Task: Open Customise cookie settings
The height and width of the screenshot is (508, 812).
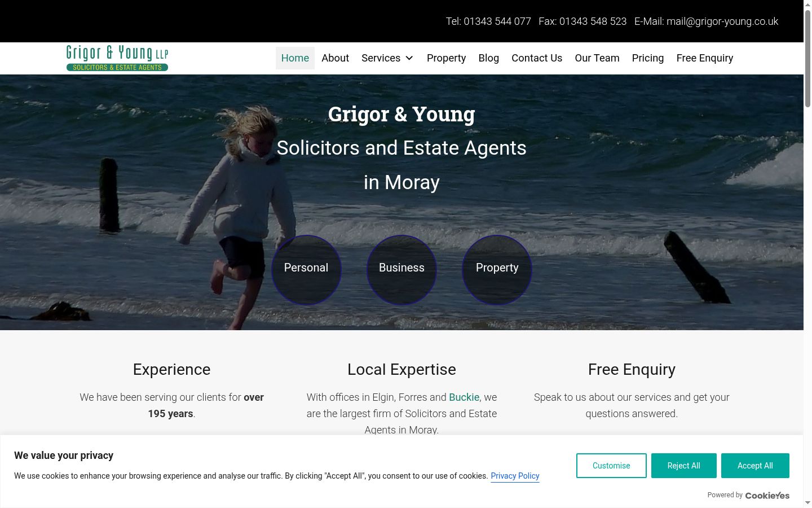Action: pos(611,466)
